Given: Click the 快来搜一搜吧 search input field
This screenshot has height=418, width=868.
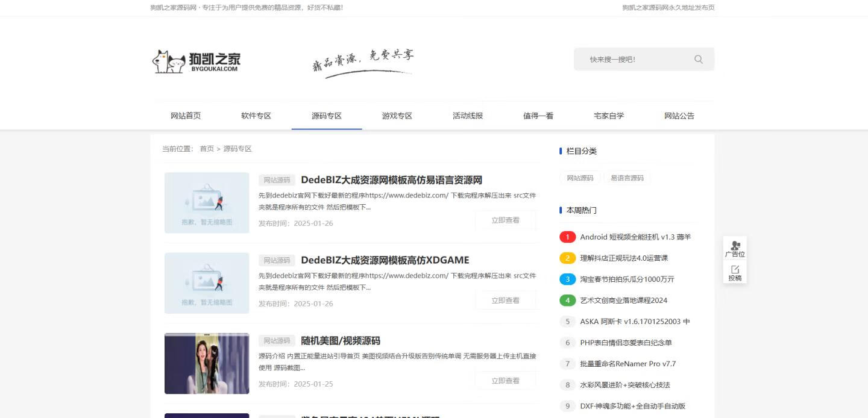Looking at the screenshot, I should [x=633, y=59].
